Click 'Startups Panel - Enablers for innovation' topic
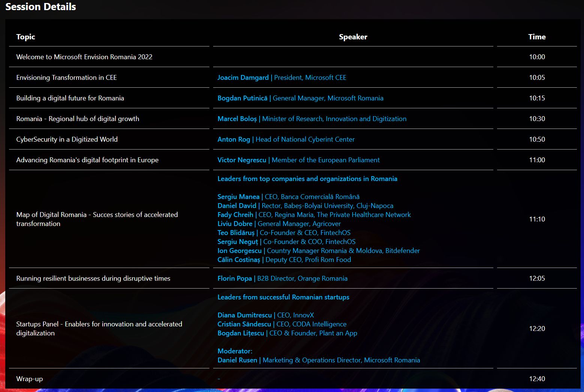 [99, 329]
